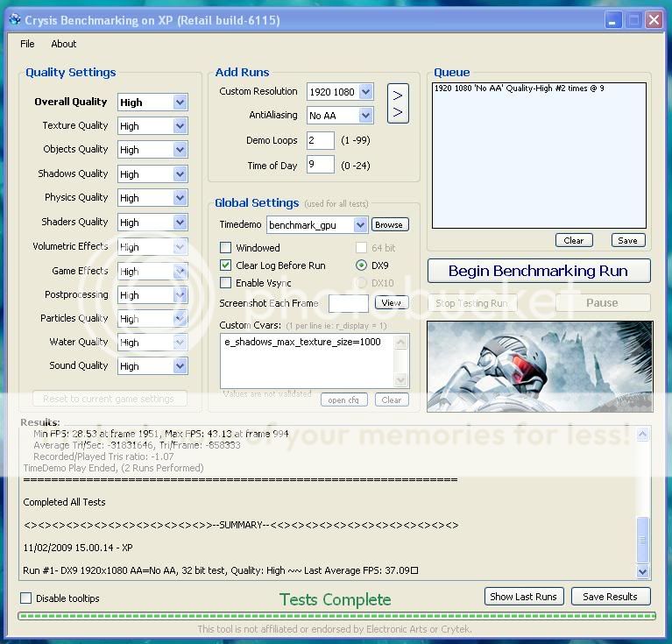The height and width of the screenshot is (644, 672).
Task: Click Results scrollbar down arrow
Action: coord(642,571)
